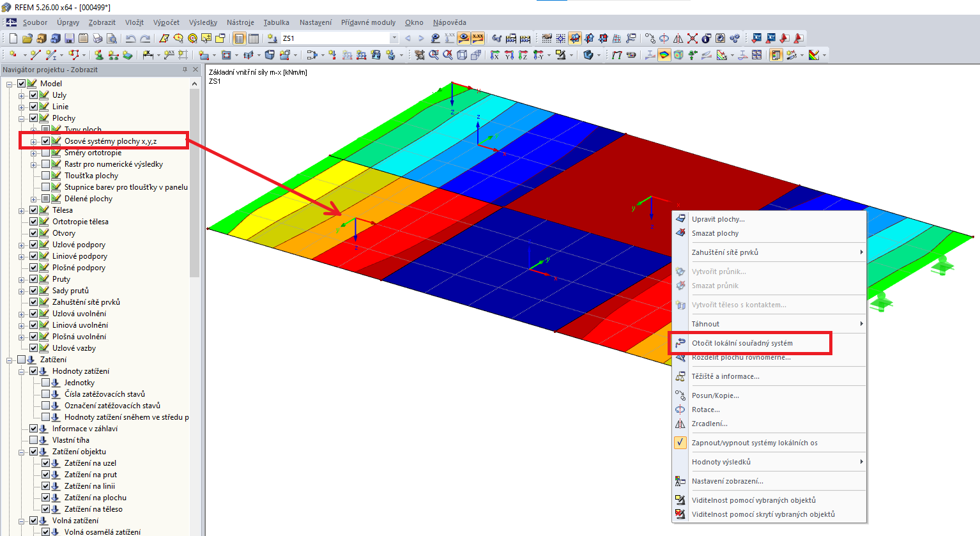Click the view in X direction icon

pyautogui.click(x=495, y=55)
